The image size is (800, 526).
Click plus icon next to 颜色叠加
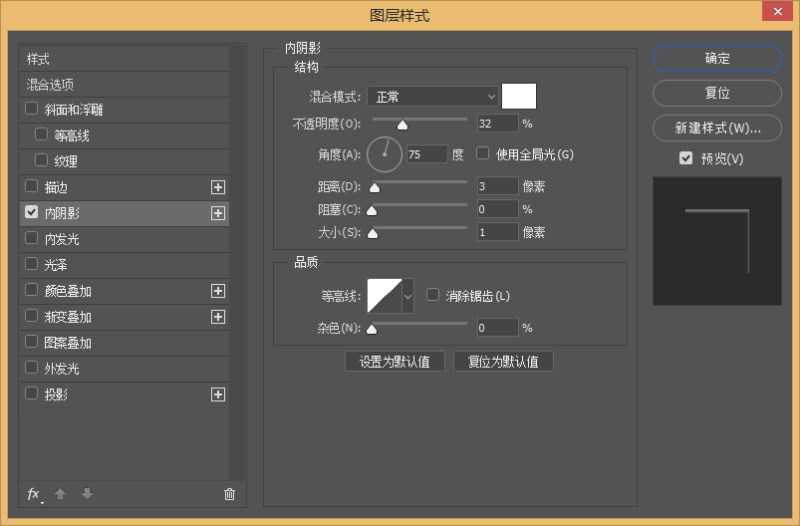click(x=218, y=291)
